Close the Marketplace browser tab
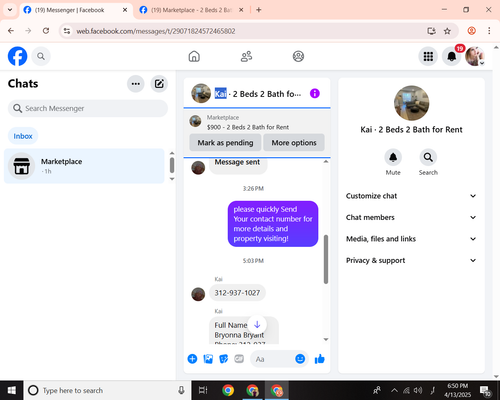Screen dimensions: 500x400 241,10
